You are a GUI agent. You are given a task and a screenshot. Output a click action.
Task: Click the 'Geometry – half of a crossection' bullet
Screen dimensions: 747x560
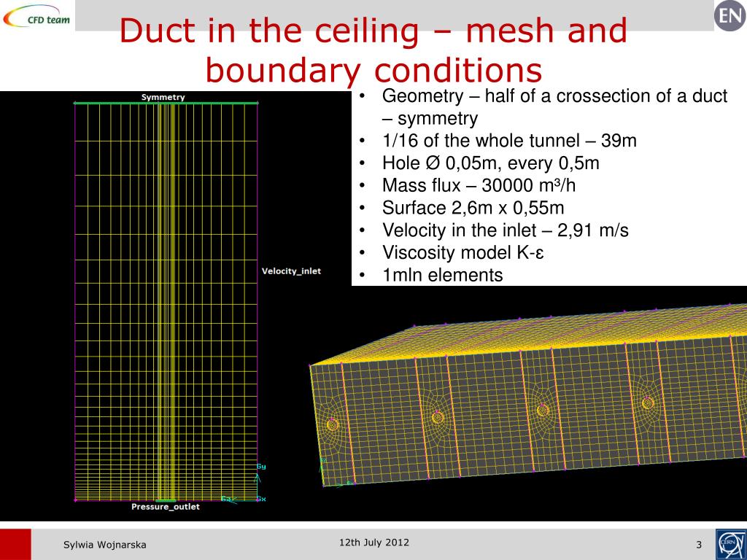point(554,107)
